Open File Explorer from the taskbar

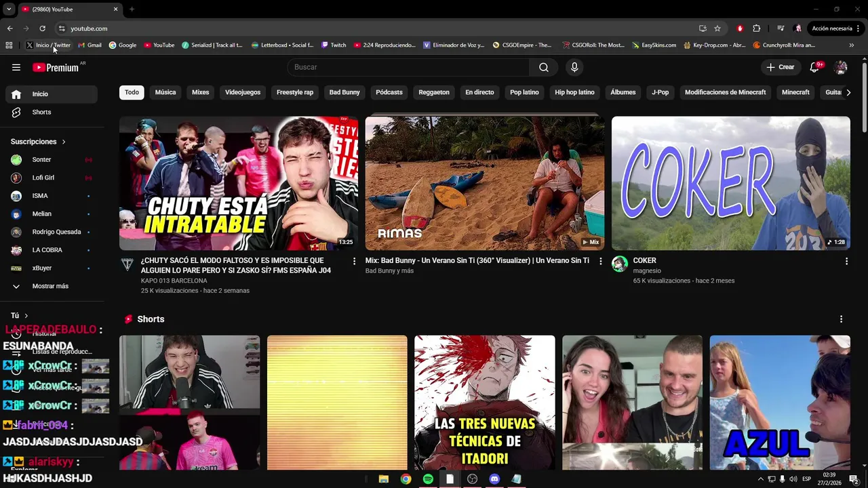(384, 479)
